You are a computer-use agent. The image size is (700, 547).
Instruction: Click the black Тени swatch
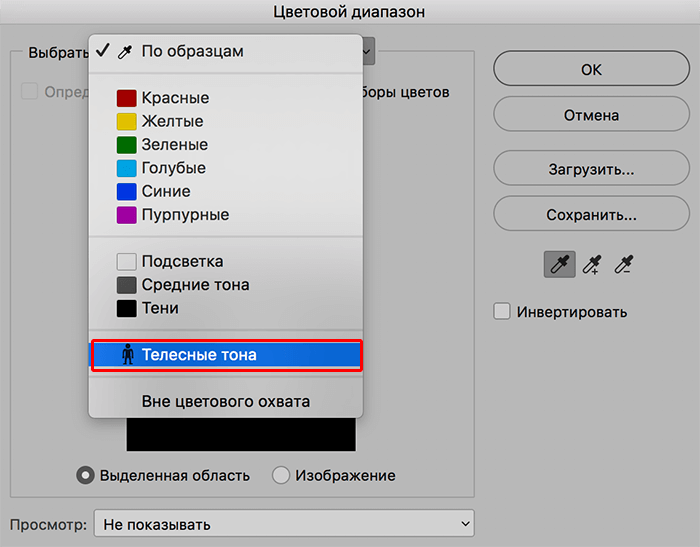[126, 308]
